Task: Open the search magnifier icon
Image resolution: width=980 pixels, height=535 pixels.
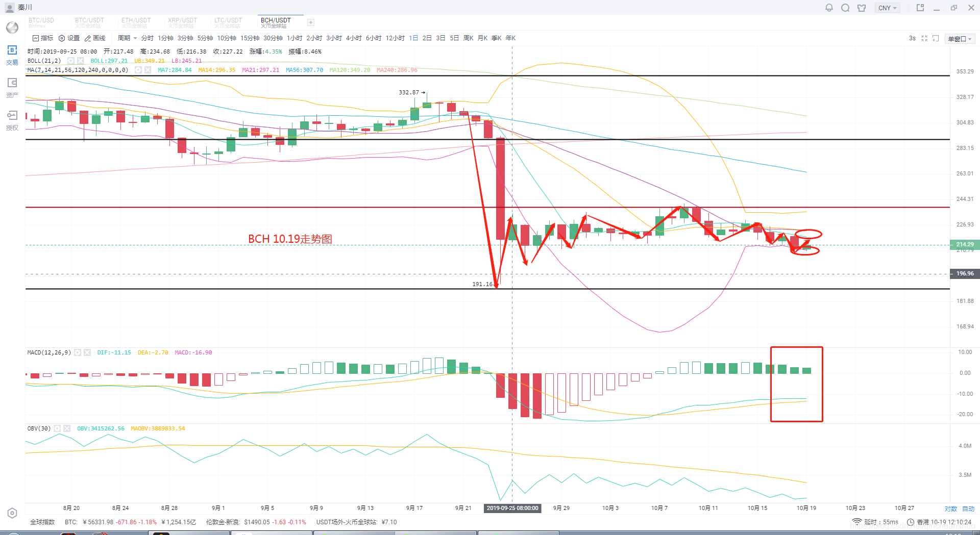Action: point(845,8)
